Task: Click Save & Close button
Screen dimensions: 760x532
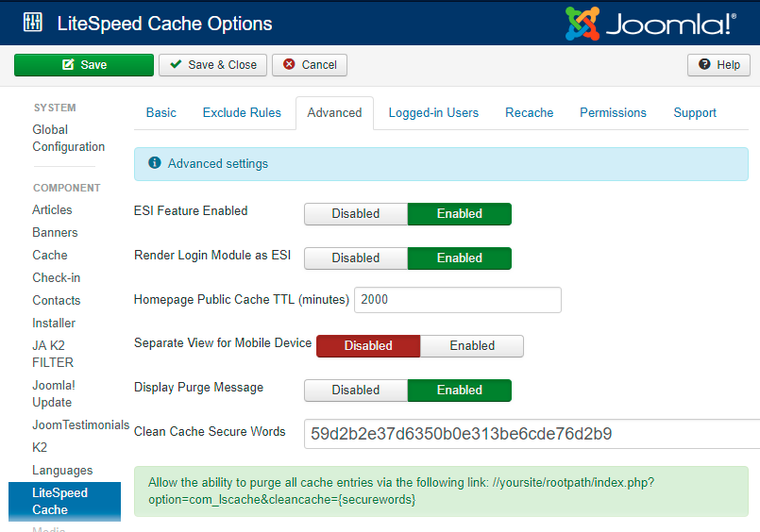Action: click(212, 65)
